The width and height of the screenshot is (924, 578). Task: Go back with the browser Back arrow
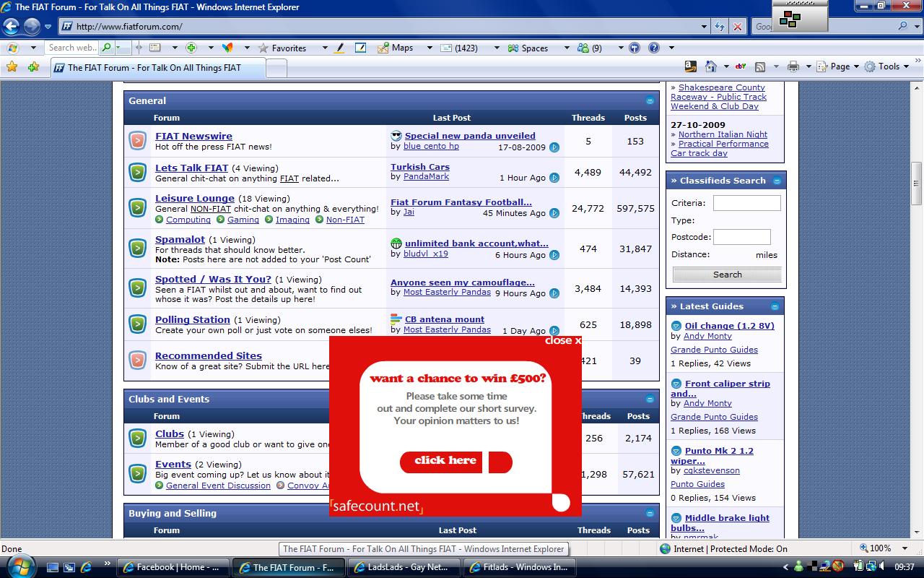click(11, 27)
